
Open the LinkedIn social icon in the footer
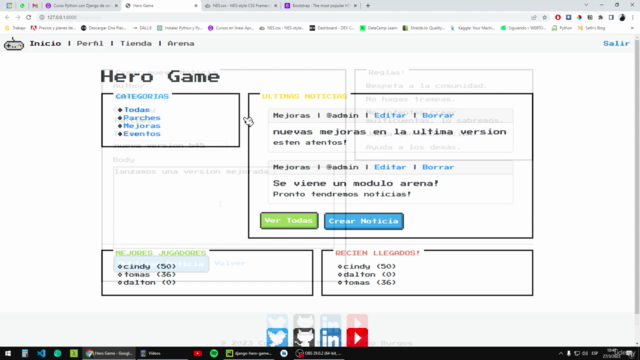[330, 338]
